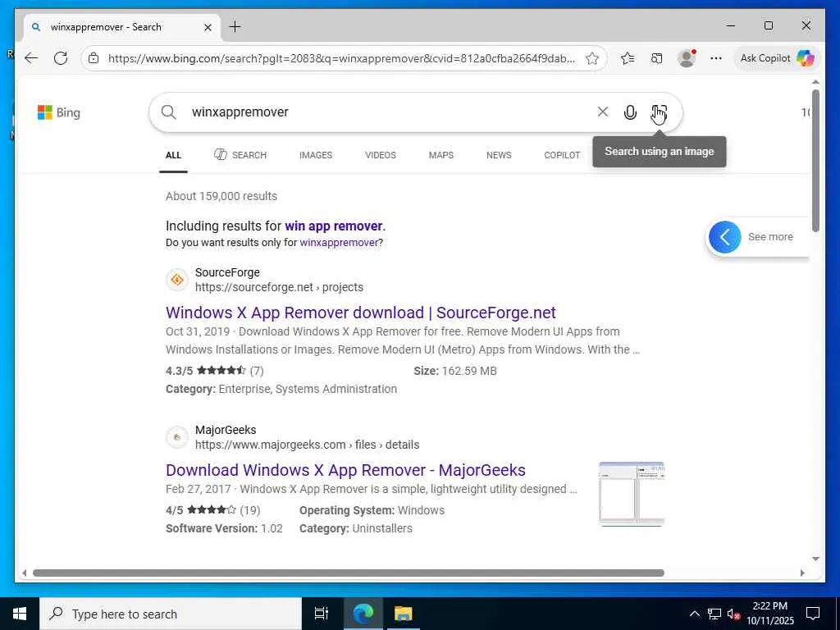Start voice search with microphone icon
The height and width of the screenshot is (630, 840).
point(630,112)
